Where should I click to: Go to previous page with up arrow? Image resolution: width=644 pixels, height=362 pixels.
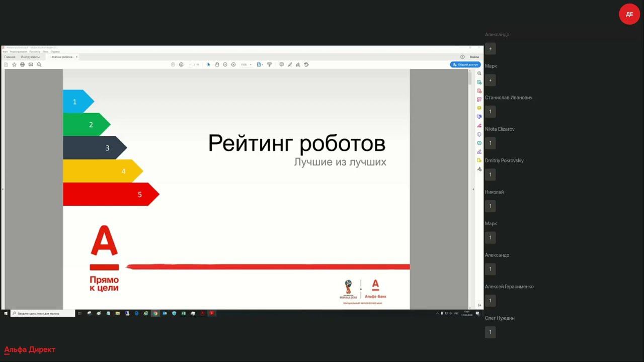pyautogui.click(x=173, y=64)
